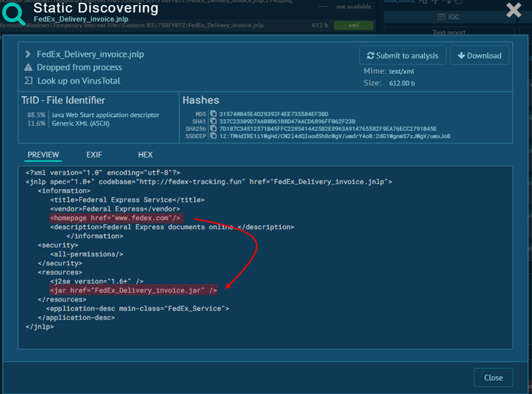Click the Size value 612.00 b
The height and width of the screenshot is (394, 532).
point(402,84)
